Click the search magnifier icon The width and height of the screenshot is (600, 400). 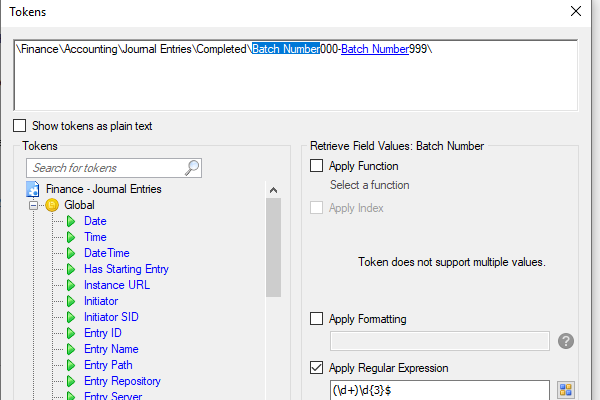pos(192,168)
